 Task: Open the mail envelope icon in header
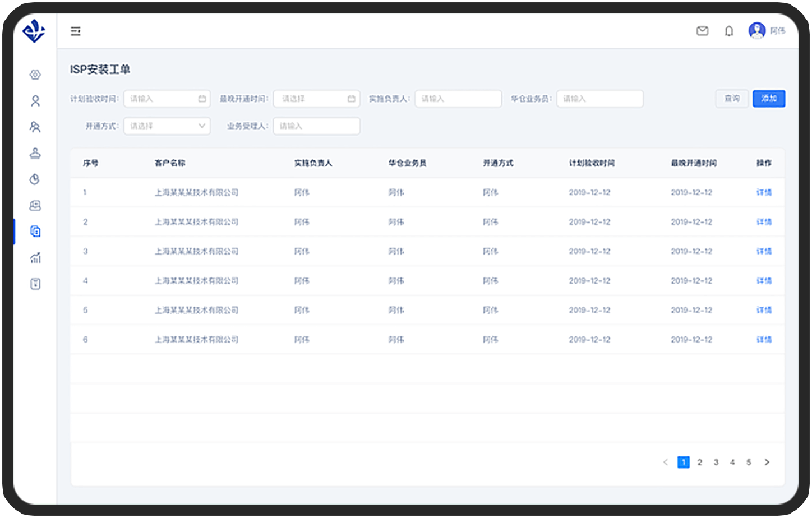[x=702, y=31]
